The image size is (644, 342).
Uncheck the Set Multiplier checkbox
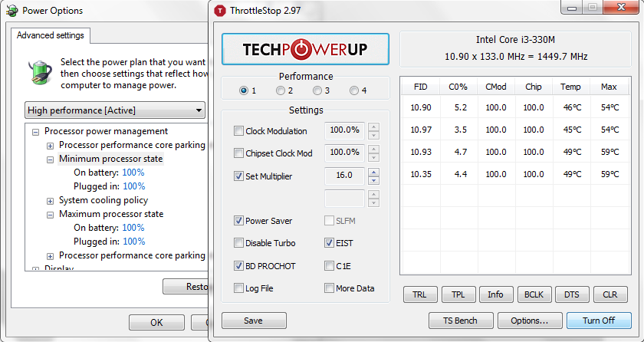tap(238, 176)
